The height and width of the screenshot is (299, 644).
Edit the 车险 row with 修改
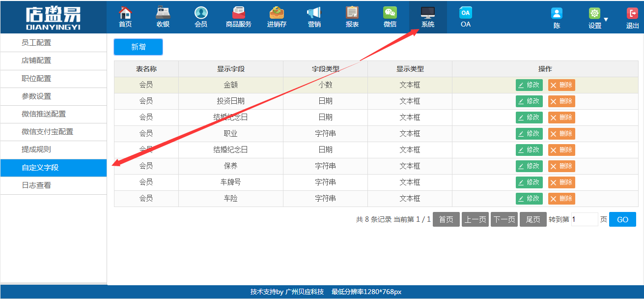[x=529, y=199]
